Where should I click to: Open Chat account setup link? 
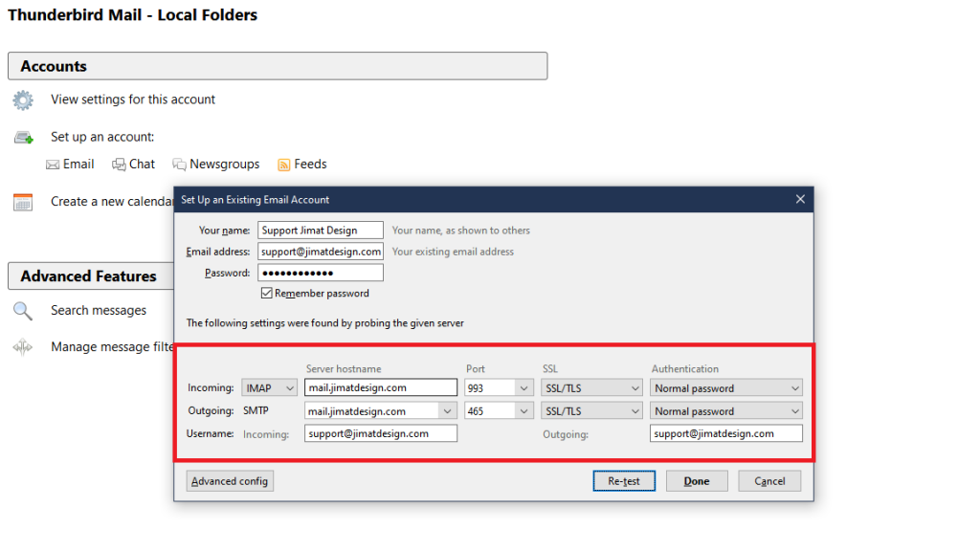tap(142, 165)
